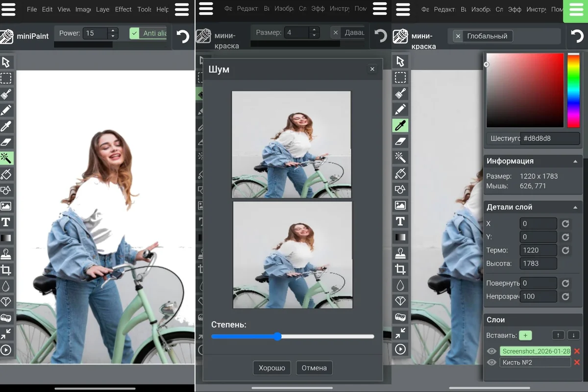This screenshot has width=588, height=392.
Task: Disable the Глобальный option
Action: pyautogui.click(x=458, y=36)
